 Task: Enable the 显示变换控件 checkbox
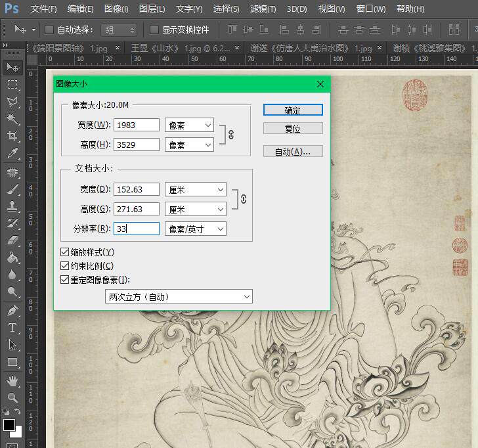point(154,30)
